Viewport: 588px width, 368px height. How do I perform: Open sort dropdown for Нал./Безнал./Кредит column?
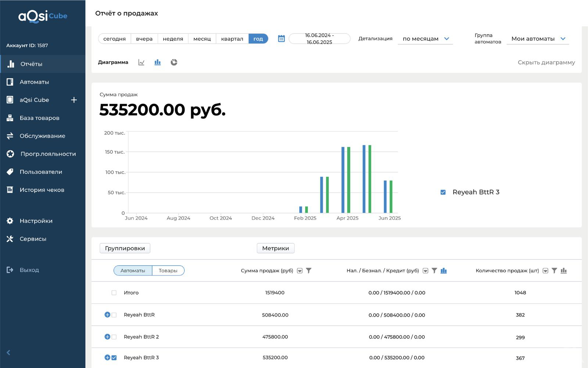click(x=425, y=271)
